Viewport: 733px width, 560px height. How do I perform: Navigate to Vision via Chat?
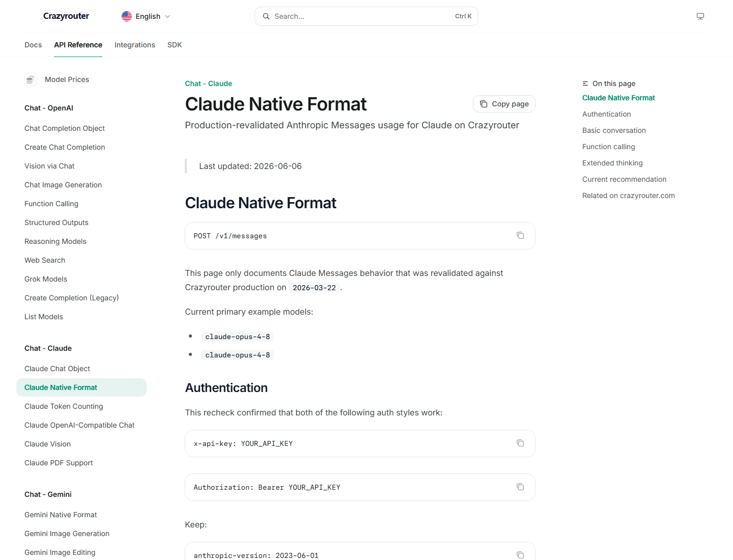coord(49,166)
